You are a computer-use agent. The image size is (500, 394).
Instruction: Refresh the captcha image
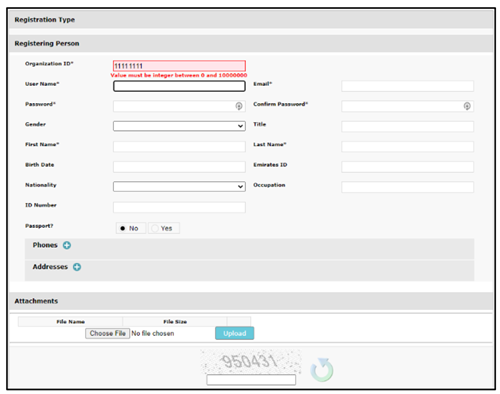coord(322,370)
